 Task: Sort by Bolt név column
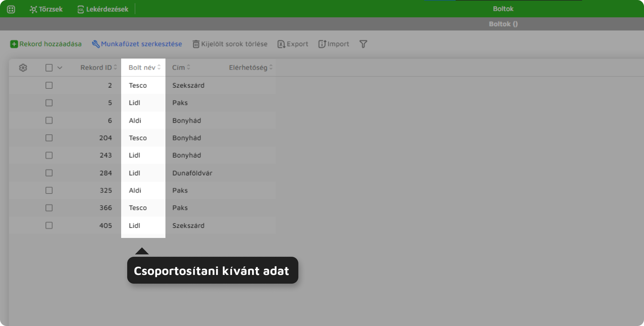[x=145, y=68]
